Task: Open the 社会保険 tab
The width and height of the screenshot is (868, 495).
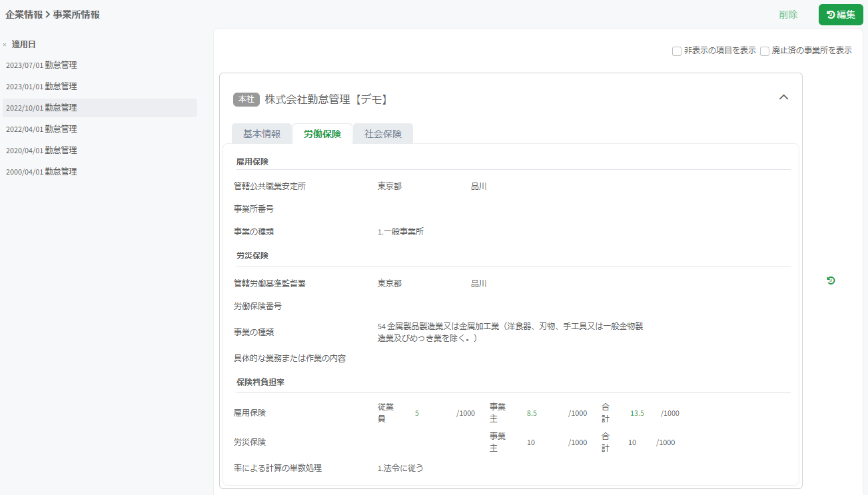Action: pyautogui.click(x=383, y=133)
